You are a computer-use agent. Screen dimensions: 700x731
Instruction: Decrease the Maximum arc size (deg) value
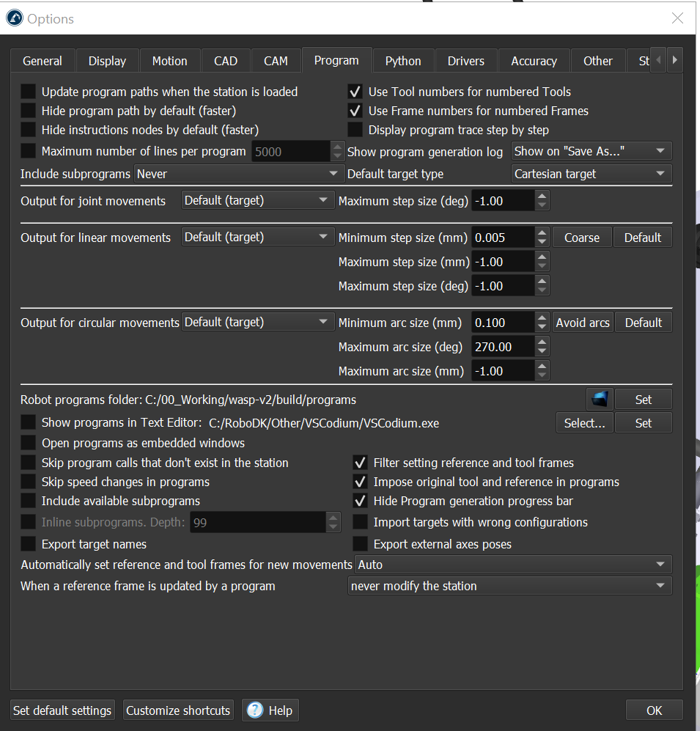pos(542,351)
